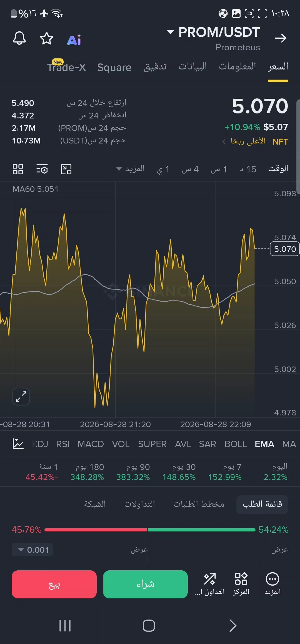Image resolution: width=300 pixels, height=644 pixels.
Task: Tap today's 2.32% performance
Action: click(276, 472)
